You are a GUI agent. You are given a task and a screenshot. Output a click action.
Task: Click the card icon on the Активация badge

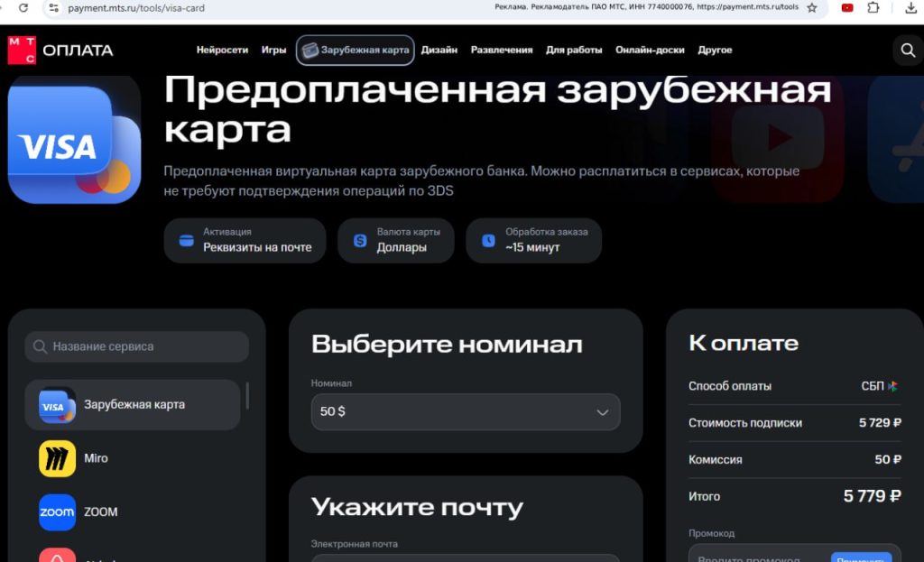(187, 240)
